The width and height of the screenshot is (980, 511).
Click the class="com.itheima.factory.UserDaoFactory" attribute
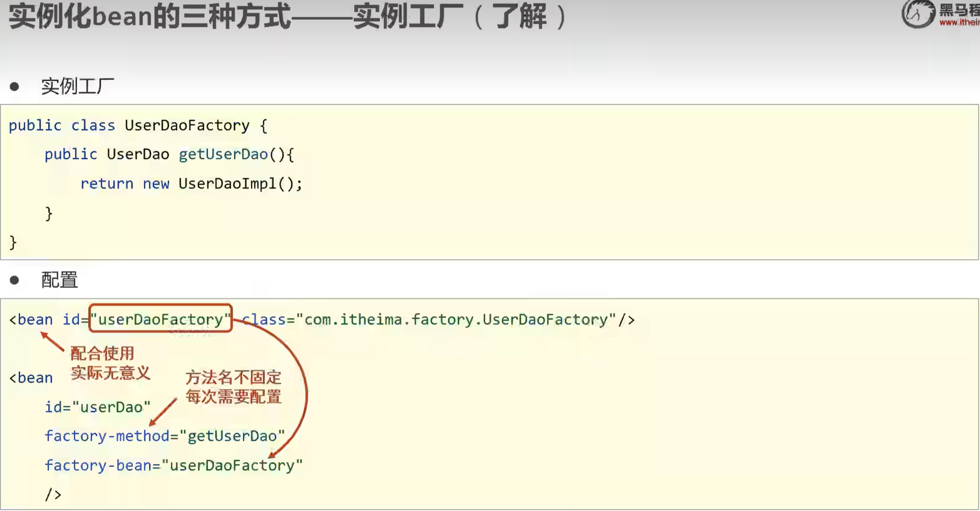[429, 320]
